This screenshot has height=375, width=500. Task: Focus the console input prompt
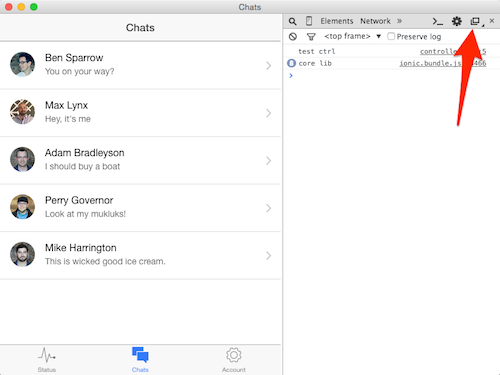pos(391,76)
